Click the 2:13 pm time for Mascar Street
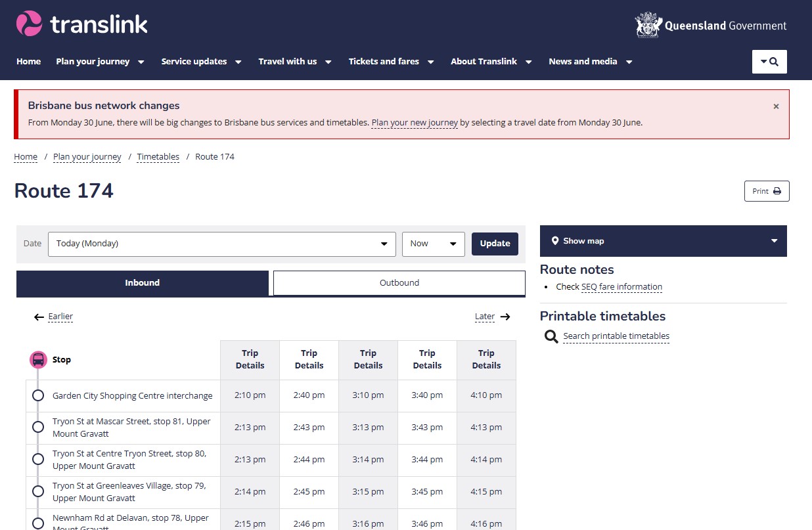This screenshot has height=530, width=812. 250,428
